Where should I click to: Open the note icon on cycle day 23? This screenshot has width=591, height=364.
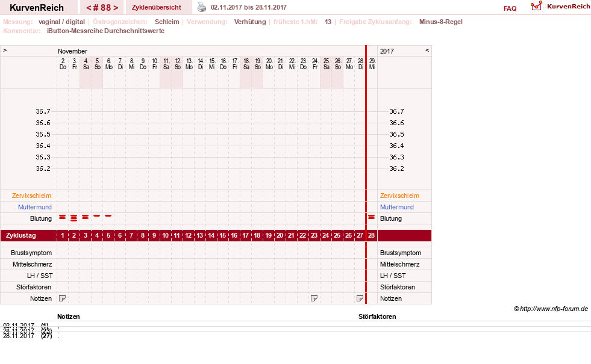(x=314, y=298)
